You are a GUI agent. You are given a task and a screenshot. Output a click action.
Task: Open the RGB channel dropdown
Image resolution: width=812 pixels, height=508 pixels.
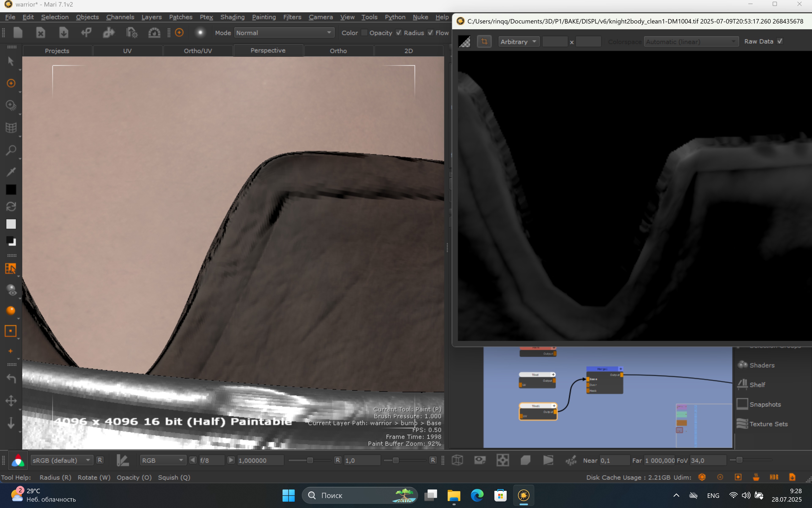pos(163,460)
